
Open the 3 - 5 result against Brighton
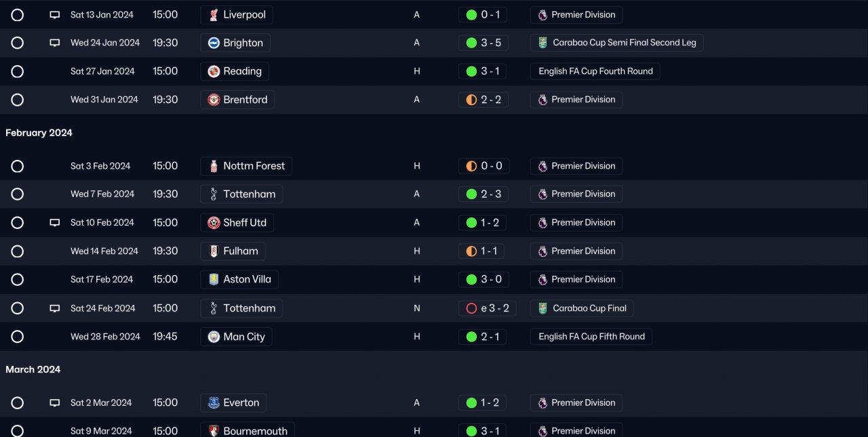click(483, 43)
